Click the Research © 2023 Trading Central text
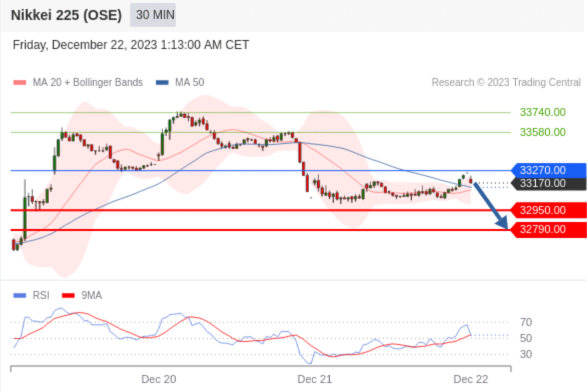Viewport: 587px width, 391px height. point(506,82)
